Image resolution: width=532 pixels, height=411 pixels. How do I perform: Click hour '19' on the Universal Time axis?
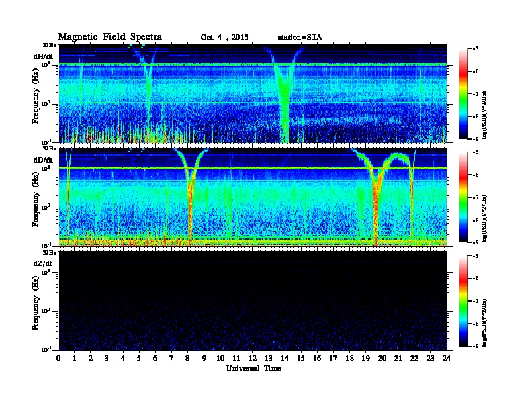point(365,359)
